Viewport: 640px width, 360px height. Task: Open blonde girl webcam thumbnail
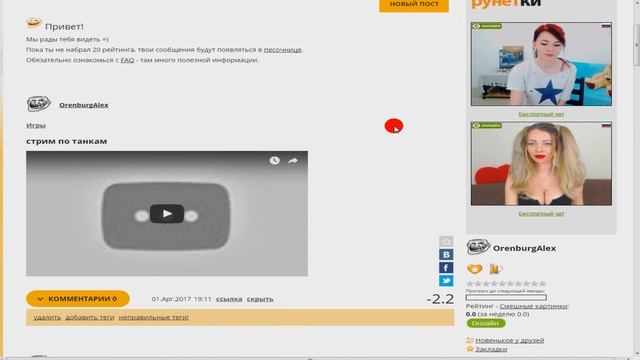pos(541,164)
